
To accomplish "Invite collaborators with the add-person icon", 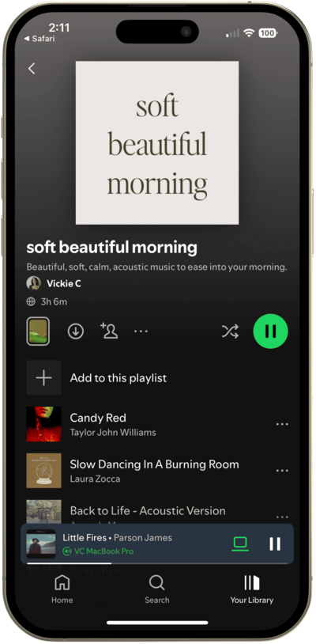I will pos(109,331).
